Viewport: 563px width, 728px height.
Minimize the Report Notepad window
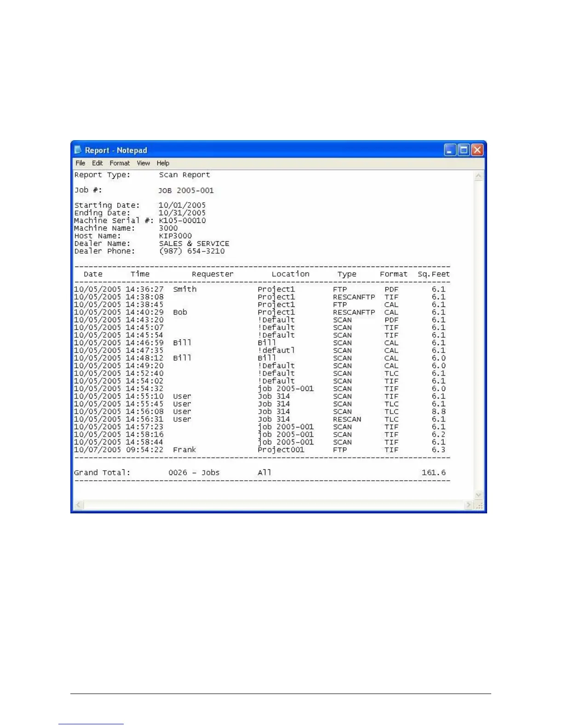click(x=450, y=150)
